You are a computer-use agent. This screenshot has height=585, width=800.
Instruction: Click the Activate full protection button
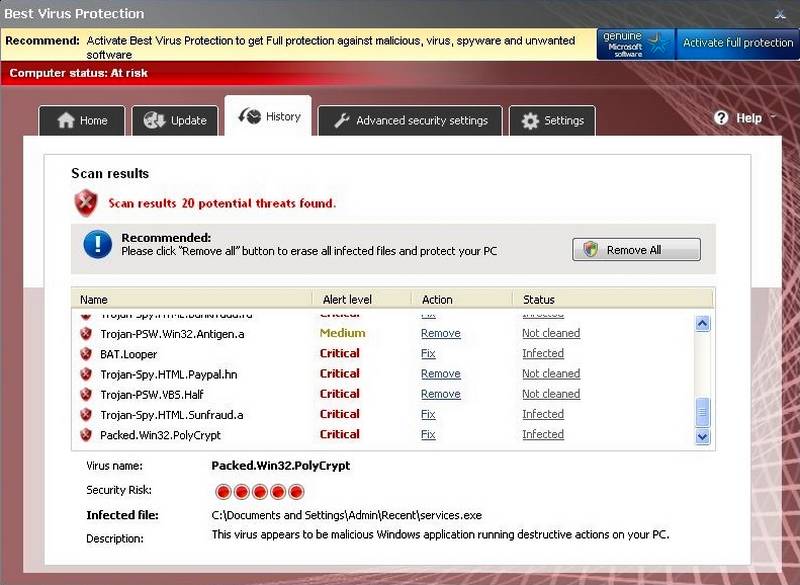(738, 43)
